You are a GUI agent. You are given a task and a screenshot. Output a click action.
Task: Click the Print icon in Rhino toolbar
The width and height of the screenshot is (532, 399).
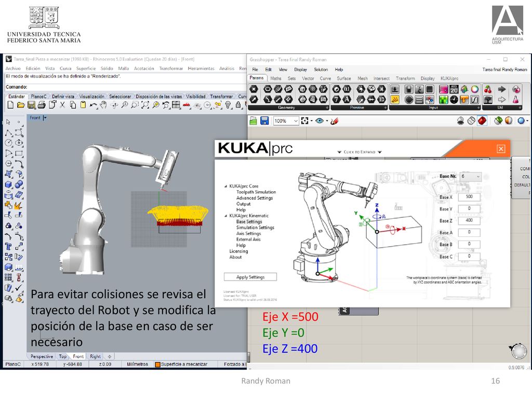pyautogui.click(x=42, y=105)
